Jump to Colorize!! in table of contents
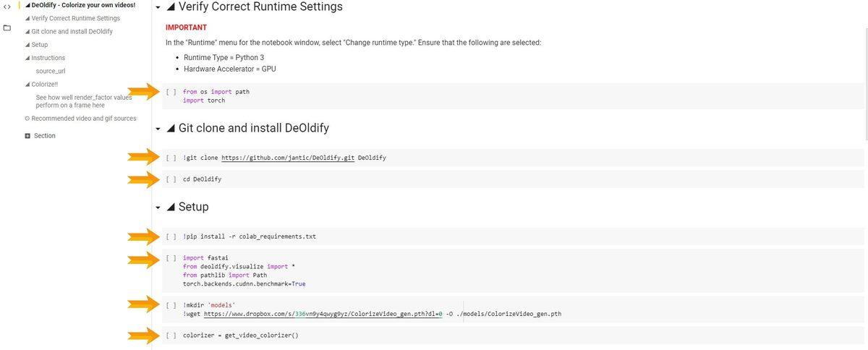Screen dimensions: 868x350 tap(44, 85)
